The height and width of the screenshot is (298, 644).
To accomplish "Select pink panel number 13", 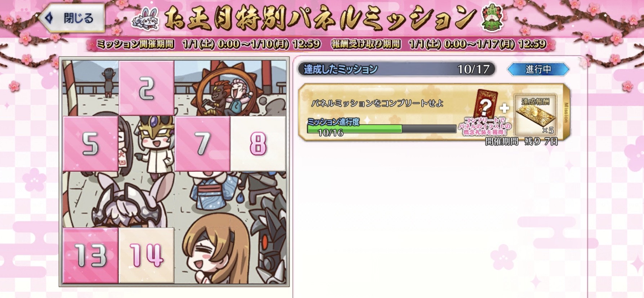I will click(x=90, y=255).
